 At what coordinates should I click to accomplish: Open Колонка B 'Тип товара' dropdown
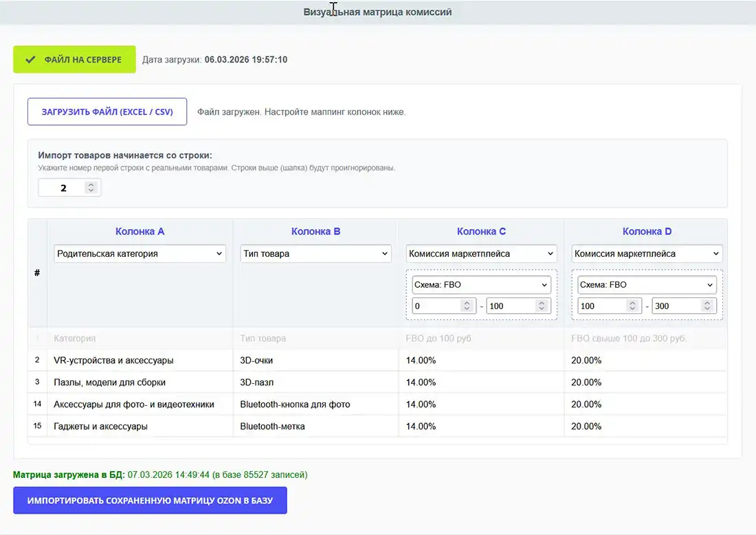315,254
